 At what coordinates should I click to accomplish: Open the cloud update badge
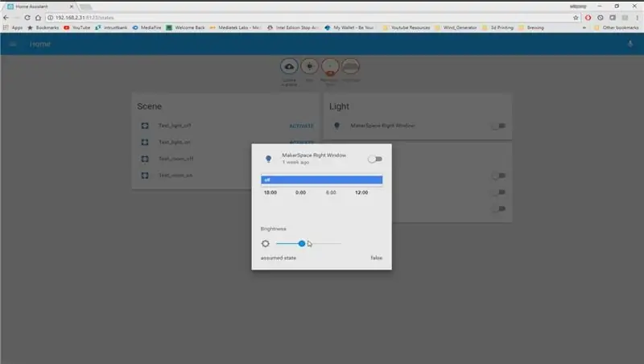289,66
